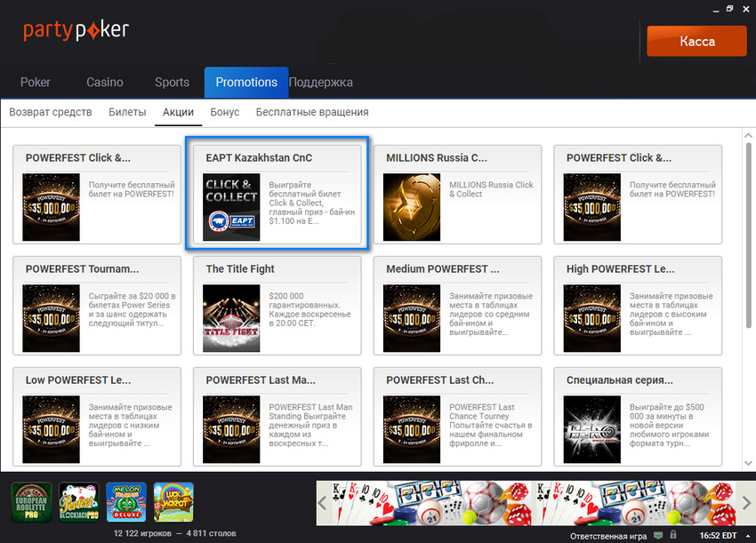Open the POWERFEST Last Chance image
The height and width of the screenshot is (543, 756).
(412, 429)
